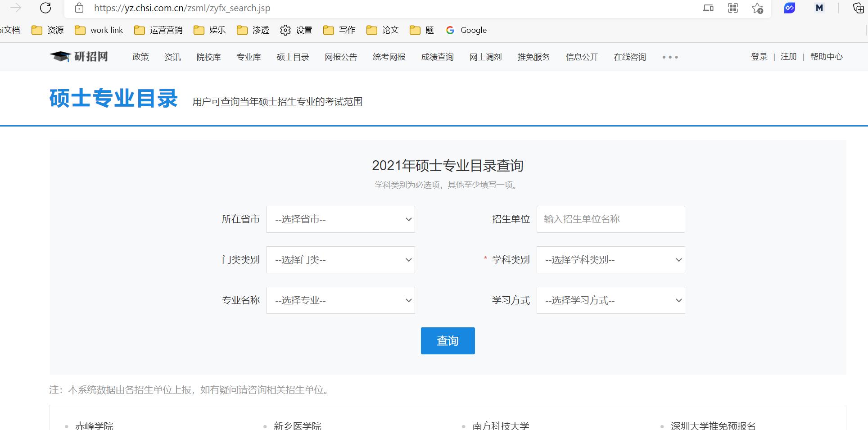The height and width of the screenshot is (430, 868).
Task: Open the blue chat extension icon
Action: click(790, 8)
